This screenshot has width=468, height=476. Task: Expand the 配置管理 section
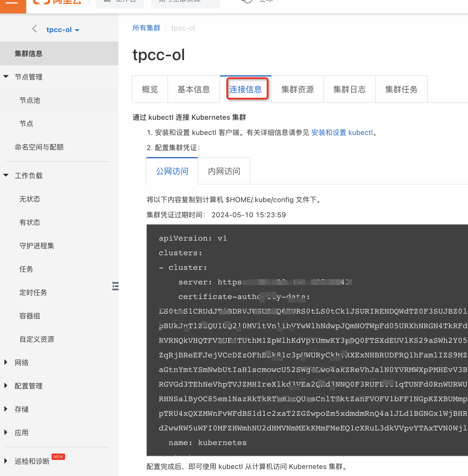pos(6,386)
